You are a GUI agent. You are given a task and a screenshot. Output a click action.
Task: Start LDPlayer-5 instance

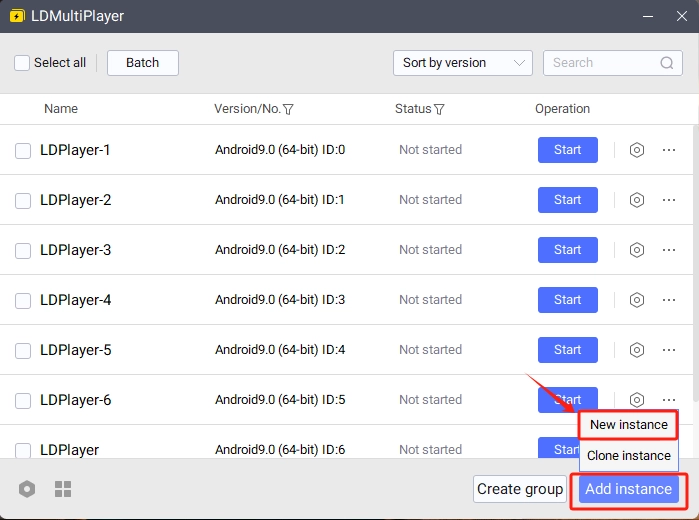[x=567, y=350]
